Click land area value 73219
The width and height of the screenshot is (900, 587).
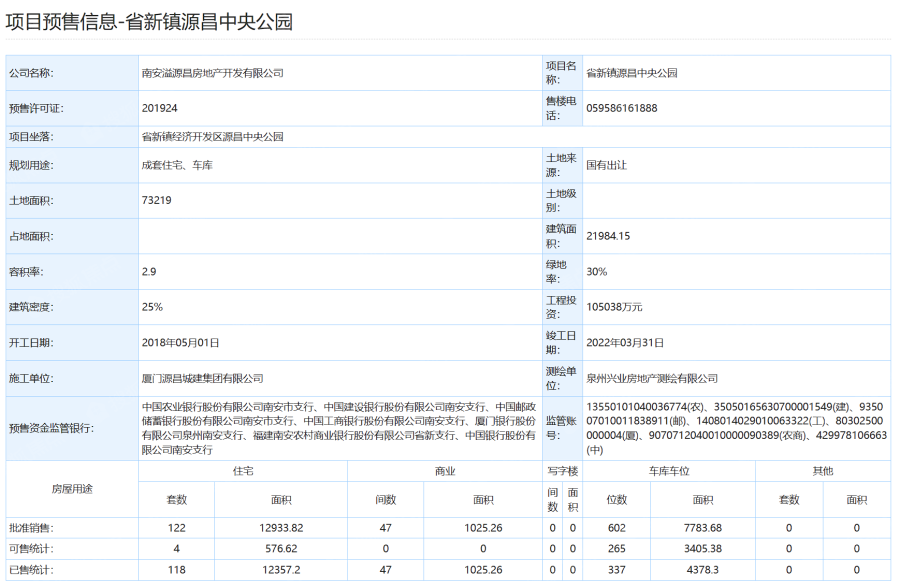pos(157,200)
